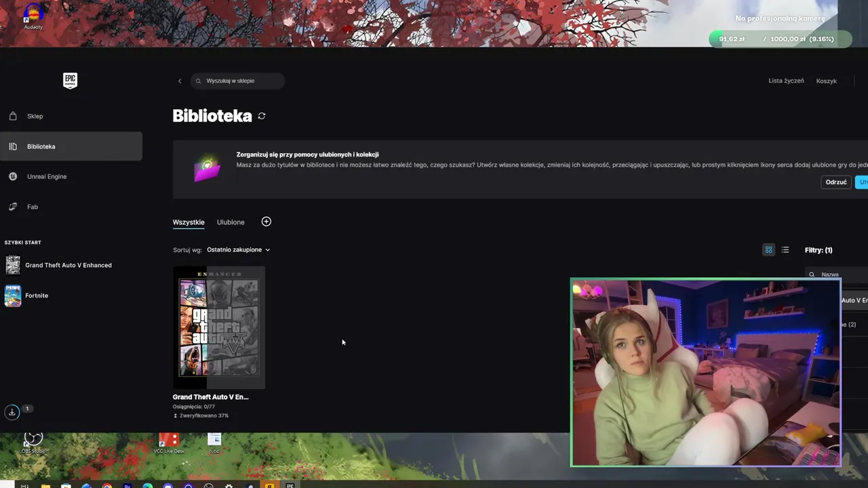Open Lista życzeń wishlist
Screen dimensions: 868x488
tap(786, 81)
